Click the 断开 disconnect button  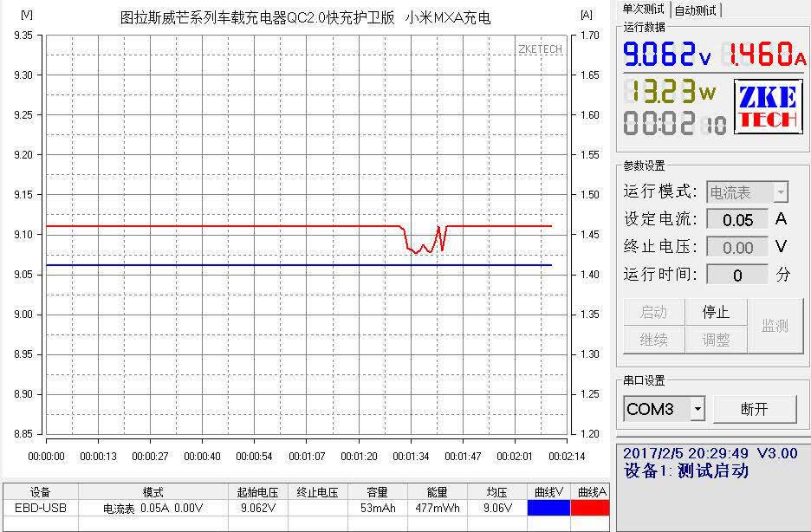click(755, 409)
